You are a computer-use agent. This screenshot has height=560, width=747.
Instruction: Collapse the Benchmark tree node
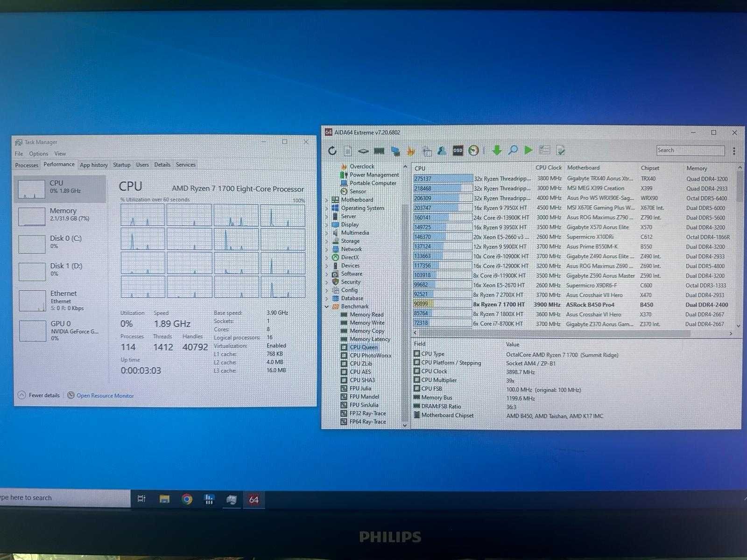[326, 307]
